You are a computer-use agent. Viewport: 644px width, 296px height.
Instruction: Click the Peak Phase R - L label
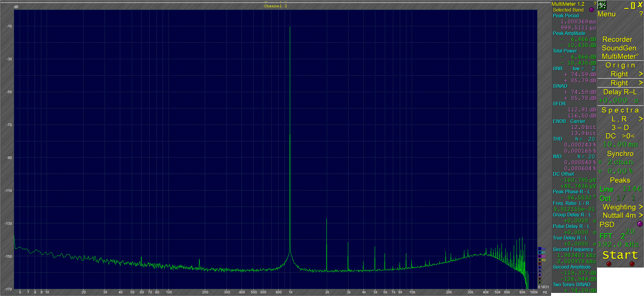[571, 192]
